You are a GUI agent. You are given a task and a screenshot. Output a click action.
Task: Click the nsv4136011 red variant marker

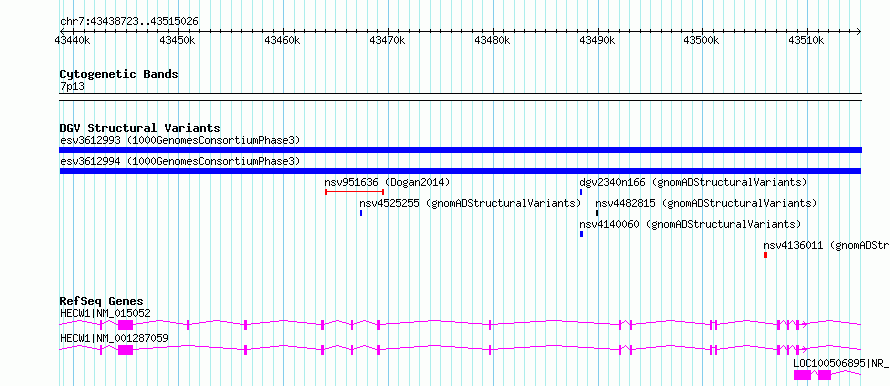tap(765, 255)
